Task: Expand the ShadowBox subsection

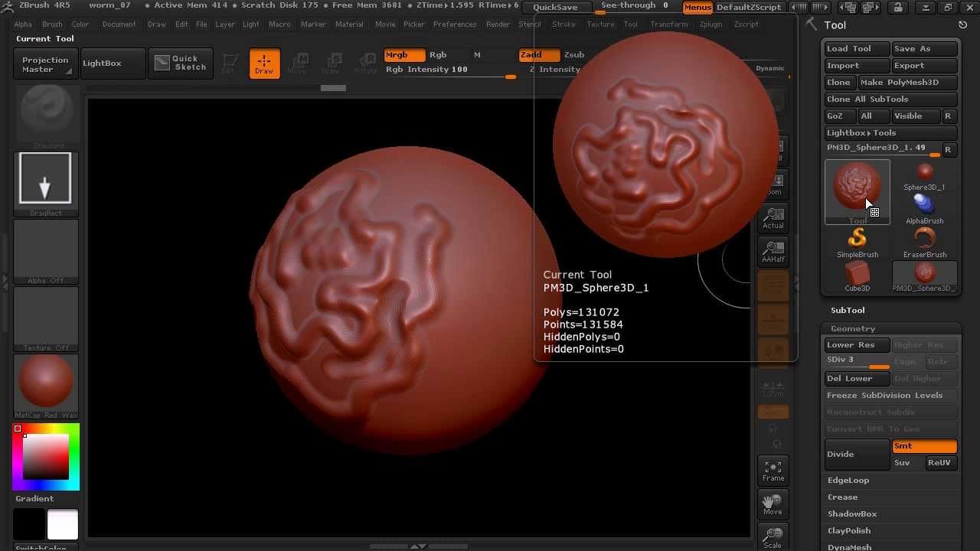Action: point(852,514)
